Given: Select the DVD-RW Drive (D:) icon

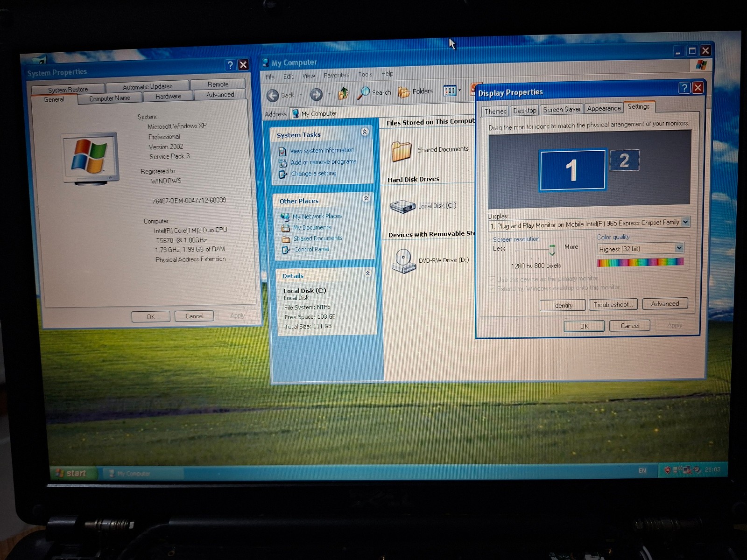Looking at the screenshot, I should pos(403,261).
